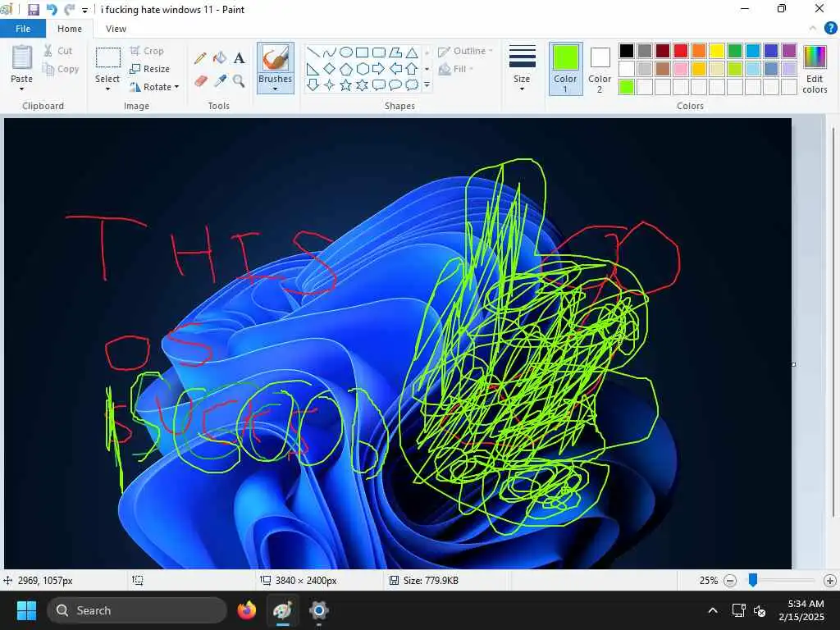Choose the Rectangle shape

coord(362,52)
